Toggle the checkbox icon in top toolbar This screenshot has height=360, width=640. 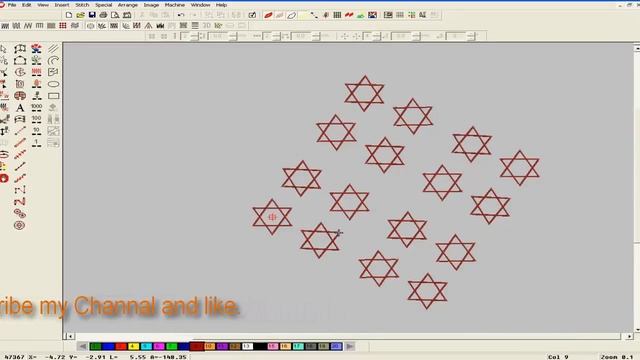click(x=252, y=15)
